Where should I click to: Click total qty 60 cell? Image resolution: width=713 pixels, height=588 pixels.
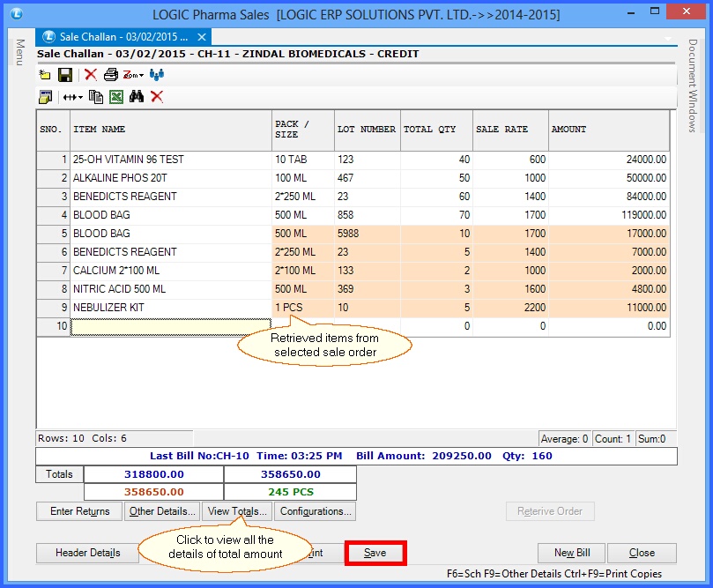click(x=436, y=197)
